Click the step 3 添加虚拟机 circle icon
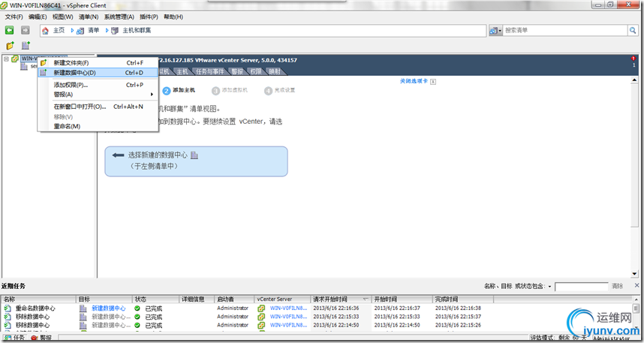The width and height of the screenshot is (644, 343). tap(215, 91)
